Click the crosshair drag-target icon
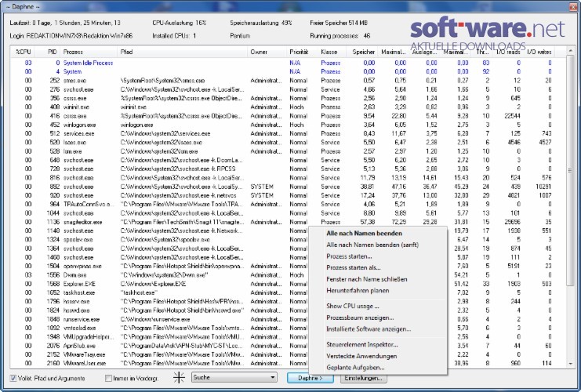The height and width of the screenshot is (392, 581). [x=179, y=378]
